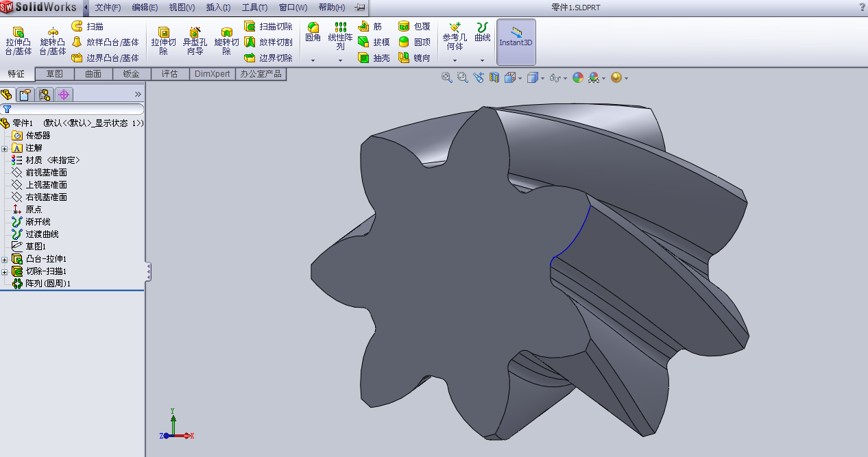This screenshot has width=868, height=457.
Task: Select the 旋转凸台/基体 revolve tool
Action: (53, 40)
